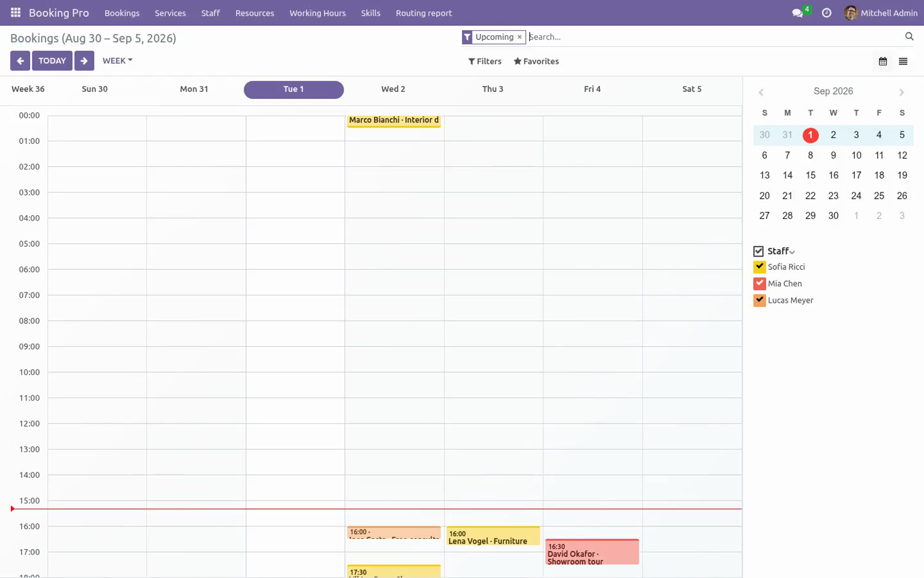Switch to calendar view icon

click(x=882, y=61)
